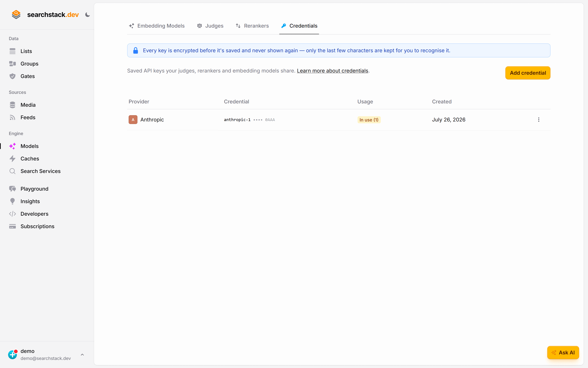Click the Credential column header
Viewport: 588px width, 368px height.
(x=236, y=102)
